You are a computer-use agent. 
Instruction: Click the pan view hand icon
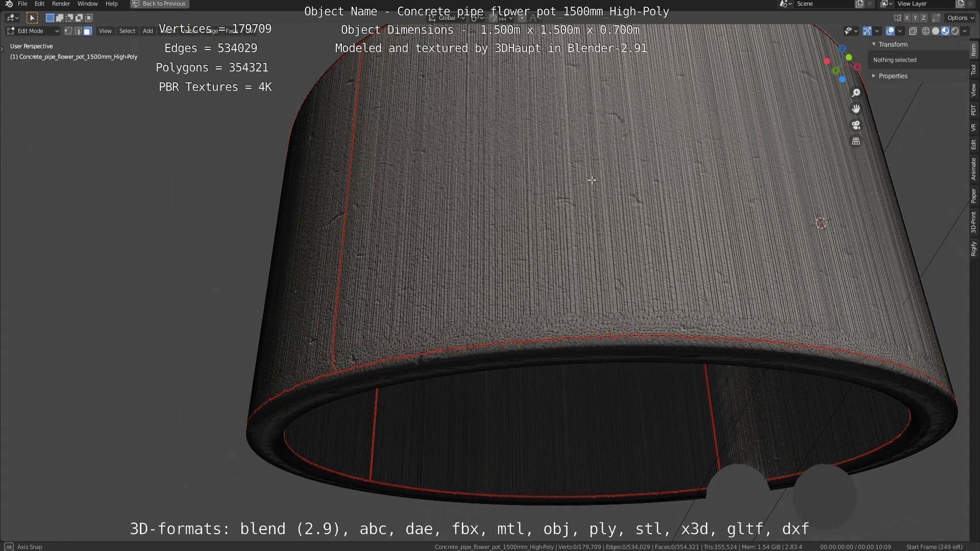click(856, 109)
